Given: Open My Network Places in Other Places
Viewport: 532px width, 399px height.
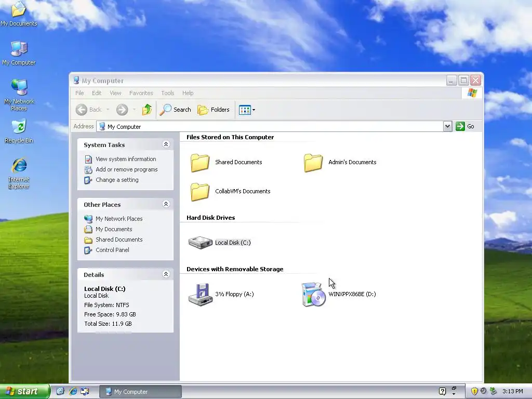Looking at the screenshot, I should 119,219.
